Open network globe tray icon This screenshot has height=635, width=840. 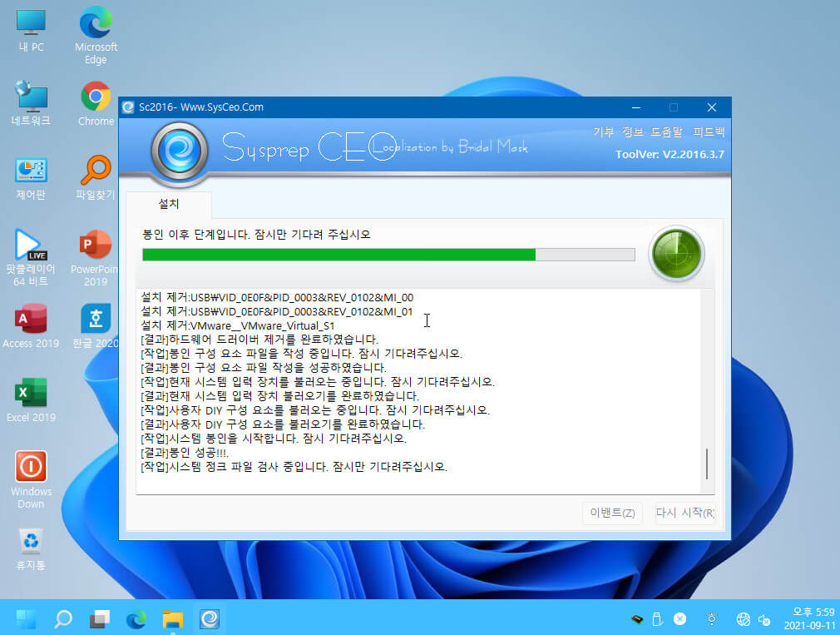point(743,619)
